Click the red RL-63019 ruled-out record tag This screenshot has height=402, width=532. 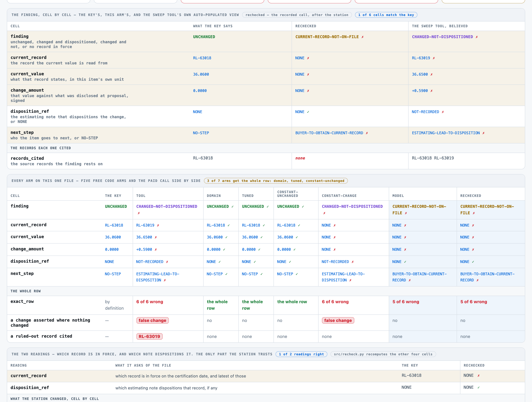click(x=149, y=336)
